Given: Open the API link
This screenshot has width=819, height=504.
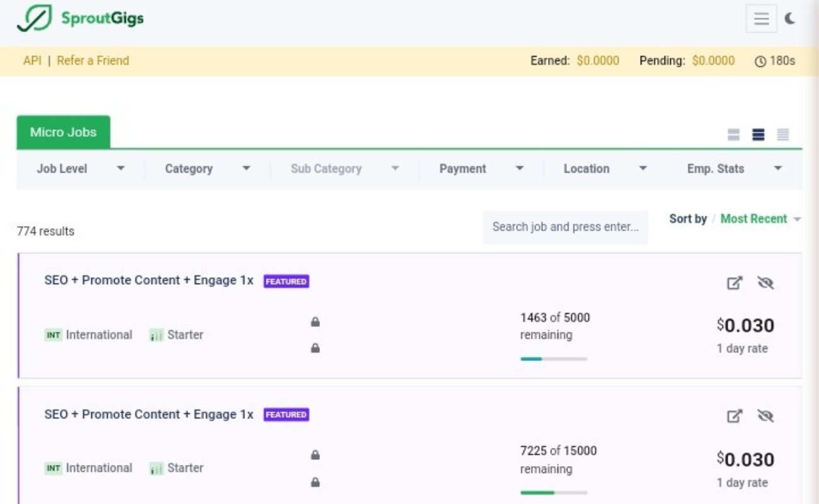Looking at the screenshot, I should tap(32, 60).
